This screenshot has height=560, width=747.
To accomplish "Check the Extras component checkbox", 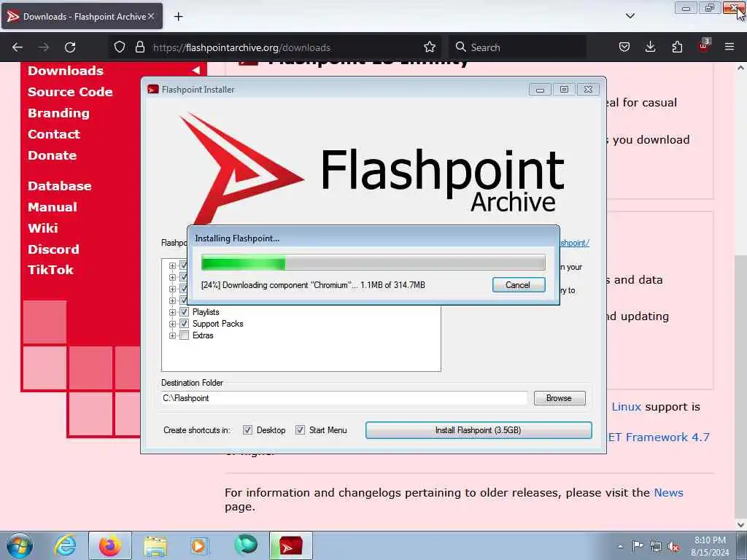I will pyautogui.click(x=184, y=335).
